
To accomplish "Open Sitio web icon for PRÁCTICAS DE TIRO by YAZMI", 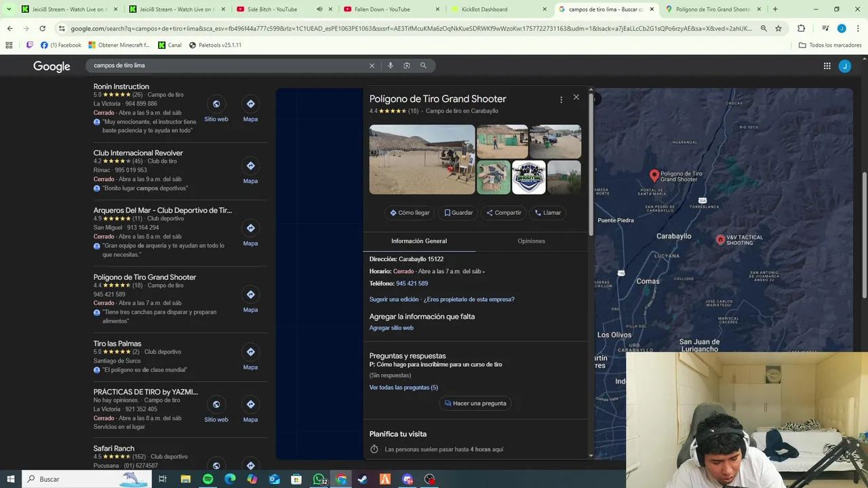I will coord(216,405).
